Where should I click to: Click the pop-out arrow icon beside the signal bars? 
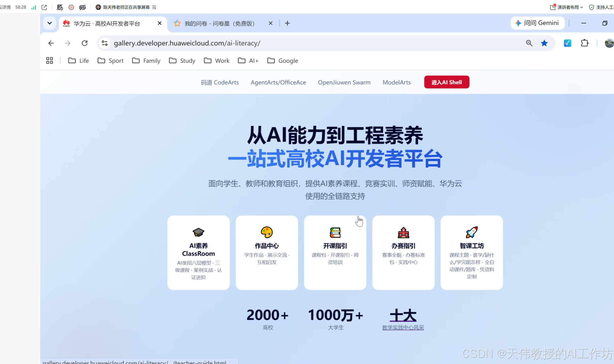point(44,7)
